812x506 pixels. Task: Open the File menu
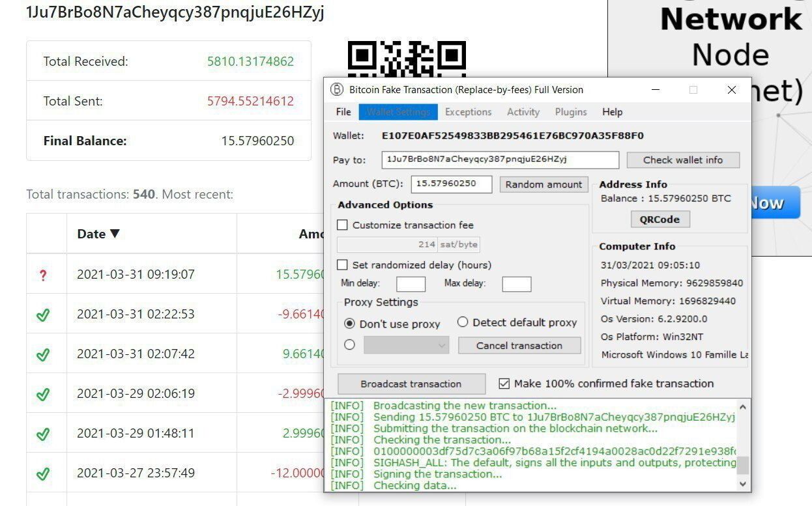[x=343, y=112]
